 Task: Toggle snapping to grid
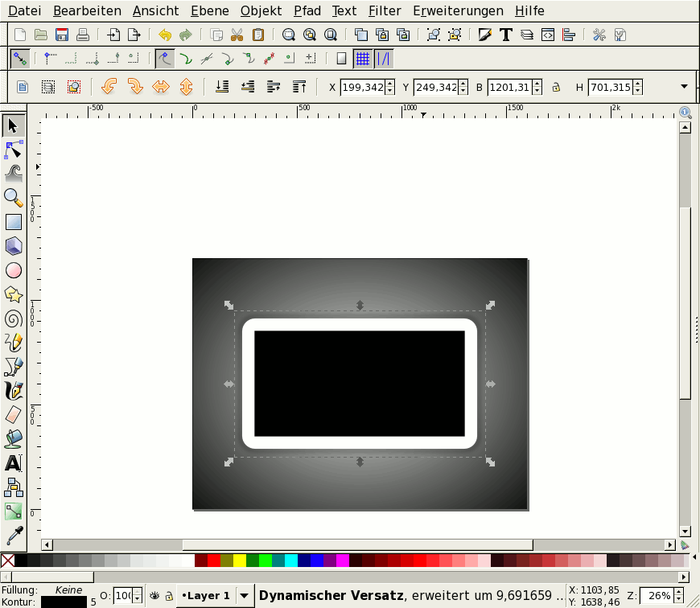[363, 59]
